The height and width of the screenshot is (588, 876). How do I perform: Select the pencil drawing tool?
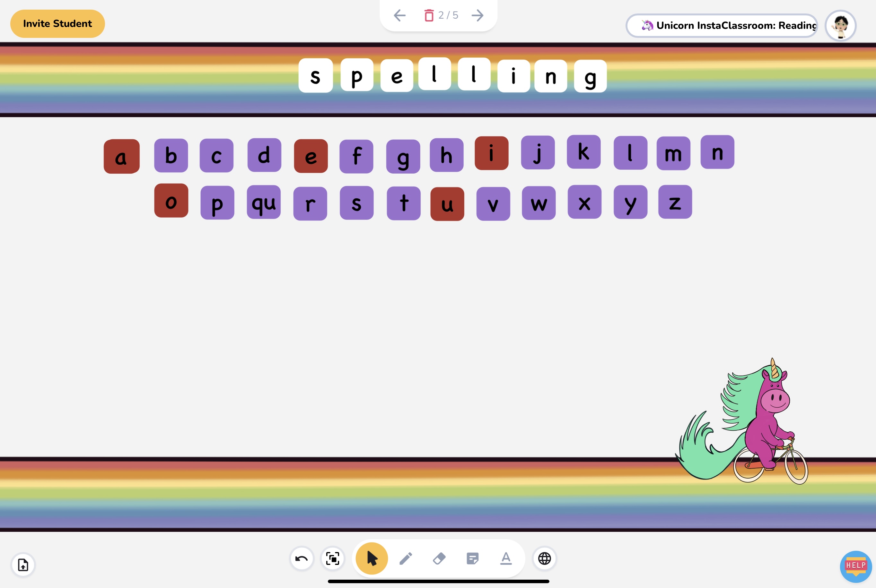pos(406,558)
